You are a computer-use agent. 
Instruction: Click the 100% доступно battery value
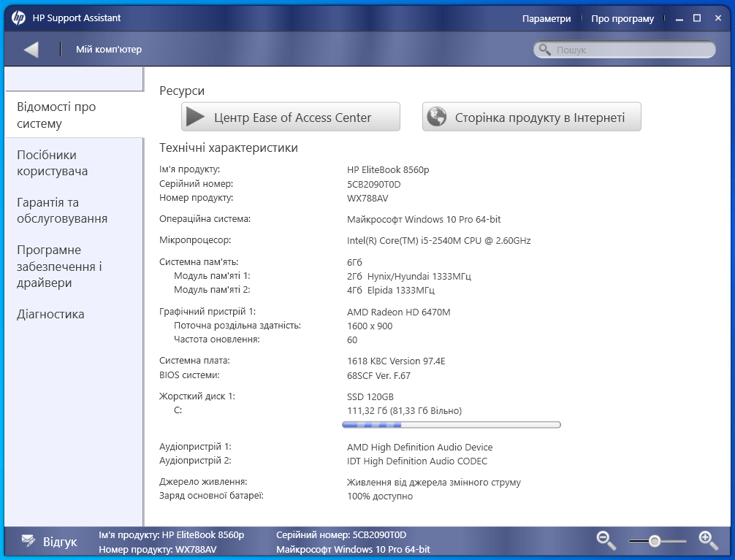coord(380,496)
